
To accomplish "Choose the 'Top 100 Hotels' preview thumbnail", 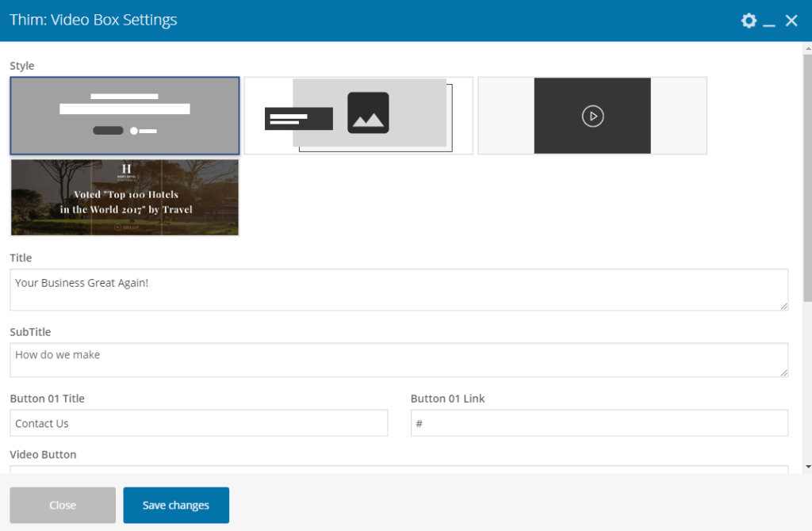I will [124, 197].
